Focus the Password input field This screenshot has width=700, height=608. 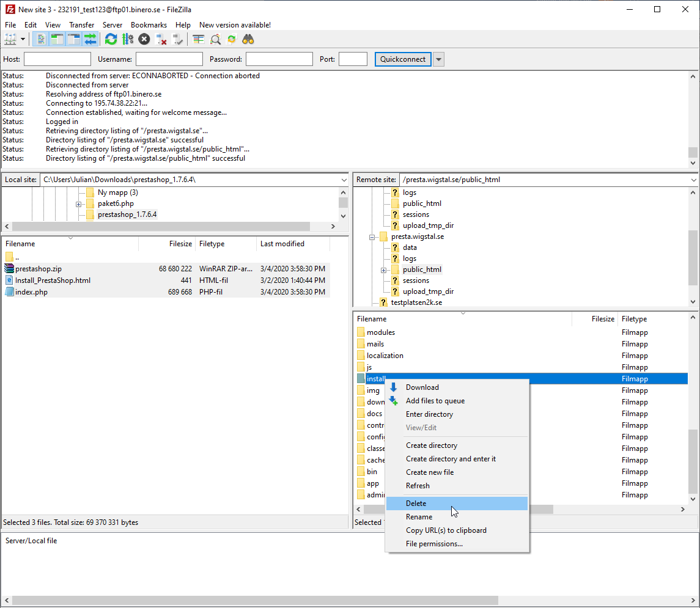[x=279, y=59]
